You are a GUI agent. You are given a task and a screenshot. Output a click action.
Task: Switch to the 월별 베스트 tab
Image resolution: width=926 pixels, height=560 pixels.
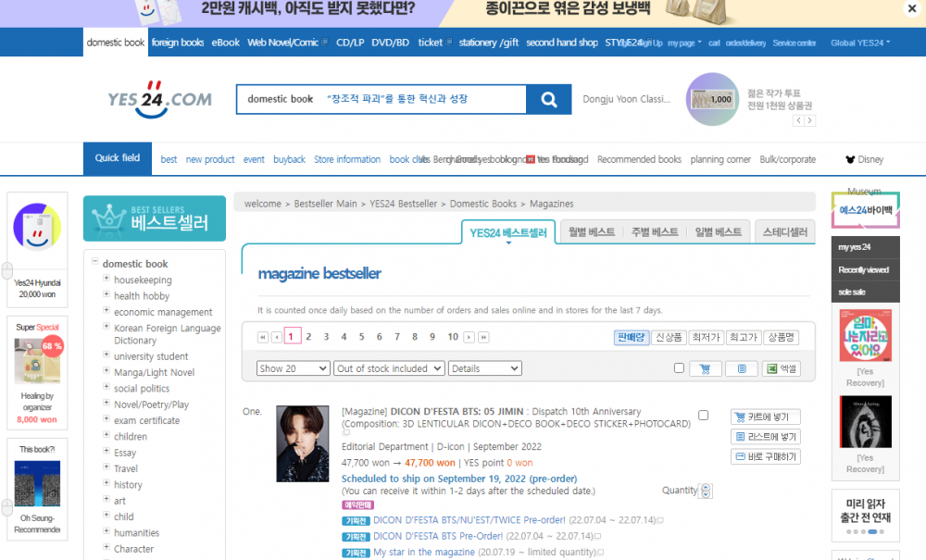(591, 232)
